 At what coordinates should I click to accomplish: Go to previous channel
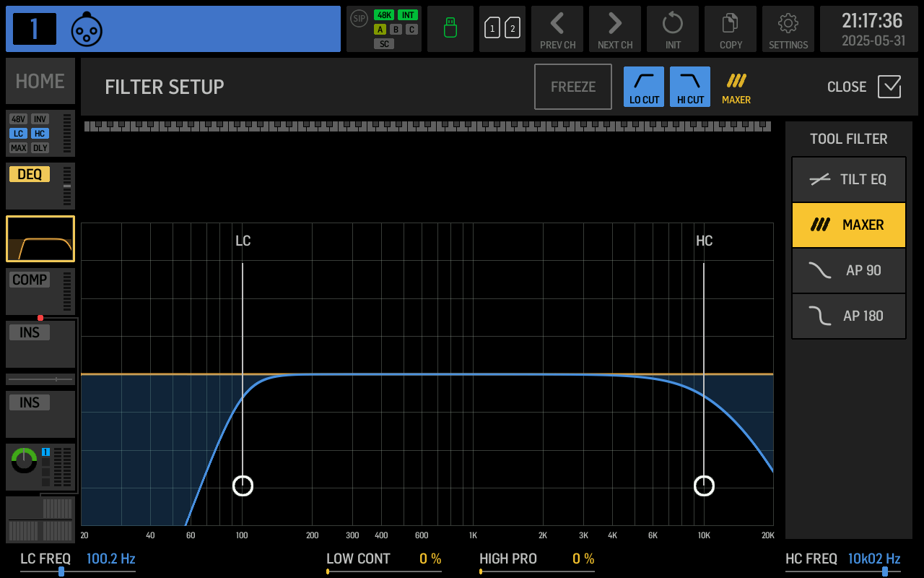tap(557, 29)
